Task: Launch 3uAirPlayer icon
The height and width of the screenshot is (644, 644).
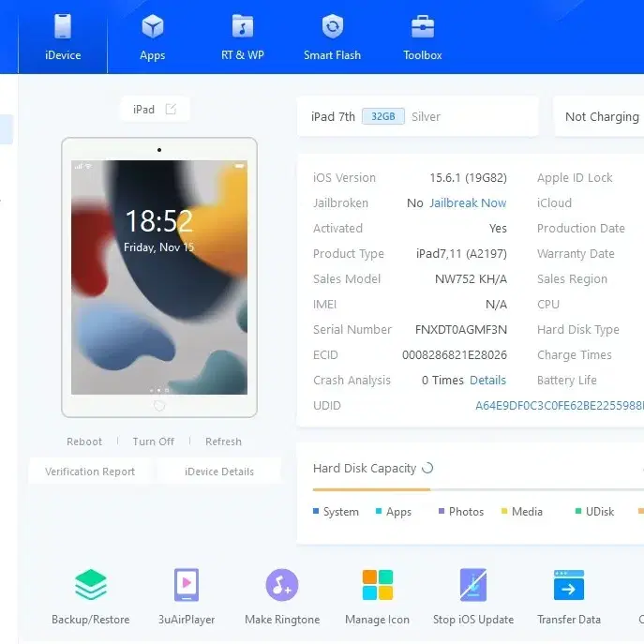Action: 187,585
